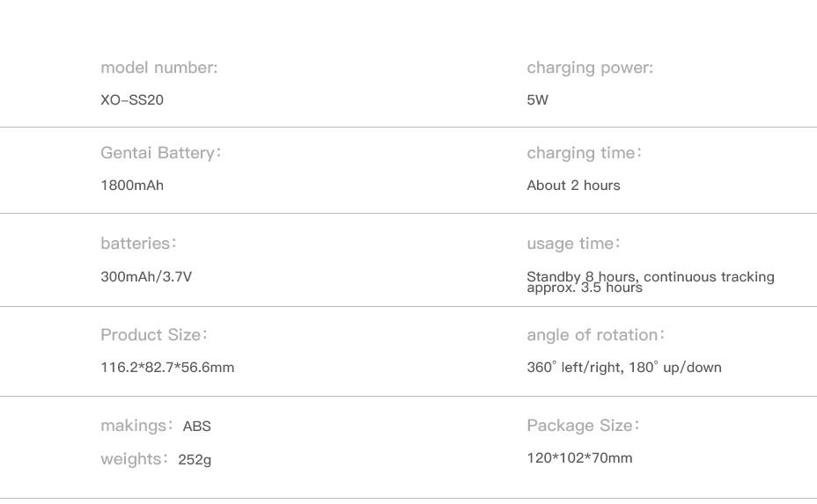Viewport: 817px width, 504px height.
Task: Click the "charging time:" label
Action: tap(584, 153)
